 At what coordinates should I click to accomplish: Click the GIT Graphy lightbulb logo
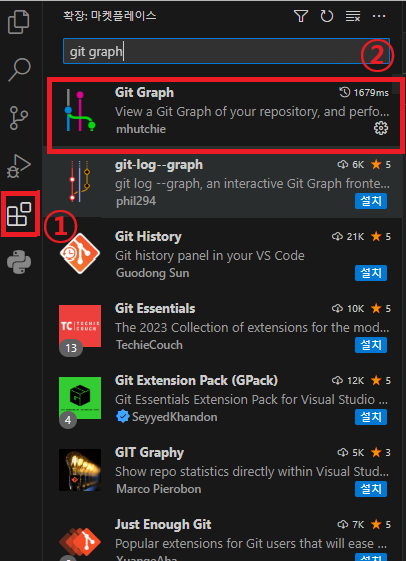click(x=80, y=470)
